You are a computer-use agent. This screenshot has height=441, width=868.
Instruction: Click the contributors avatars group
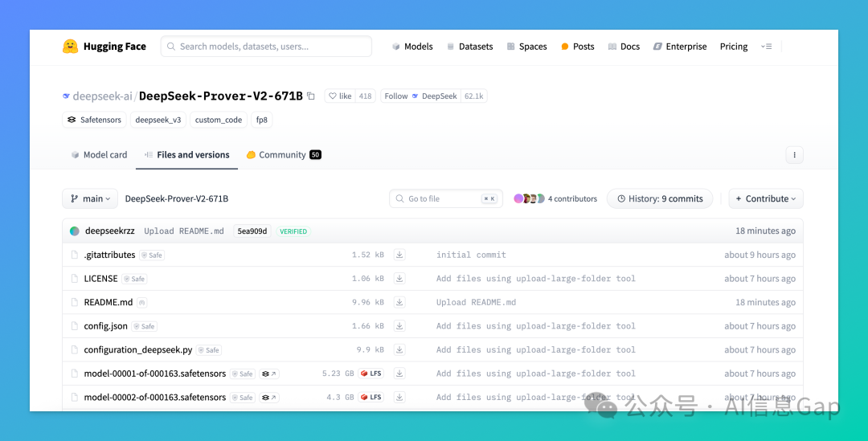pos(529,198)
